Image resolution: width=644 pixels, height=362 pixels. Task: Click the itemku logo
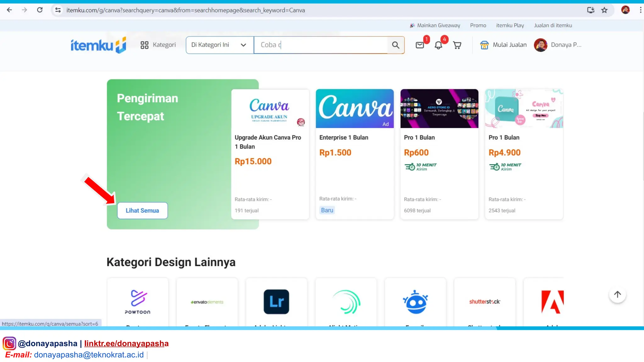click(98, 45)
